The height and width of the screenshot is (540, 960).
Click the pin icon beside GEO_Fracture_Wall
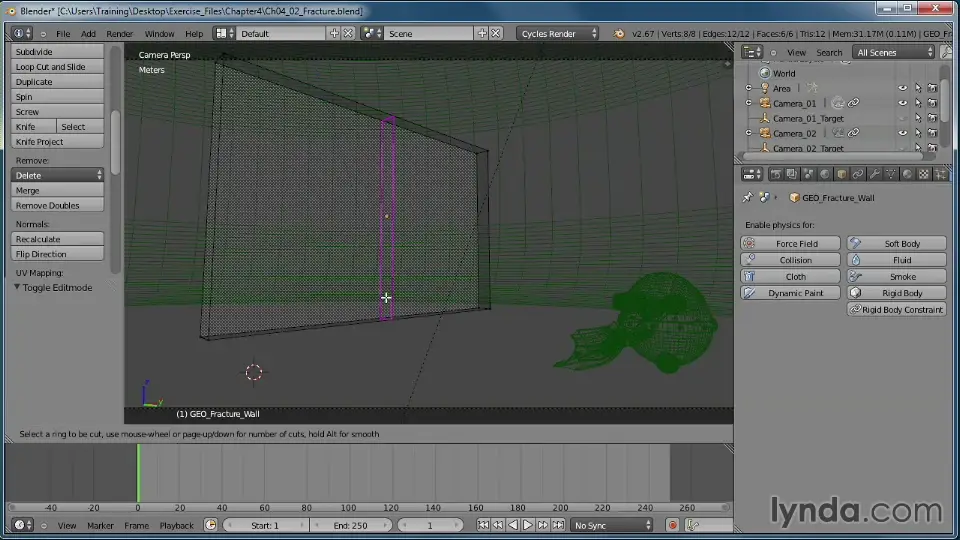(x=748, y=198)
